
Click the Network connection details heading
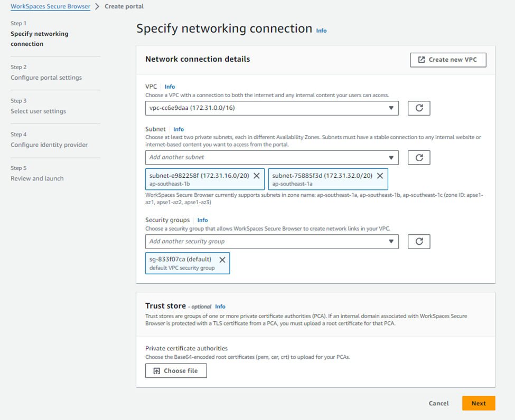coord(198,59)
